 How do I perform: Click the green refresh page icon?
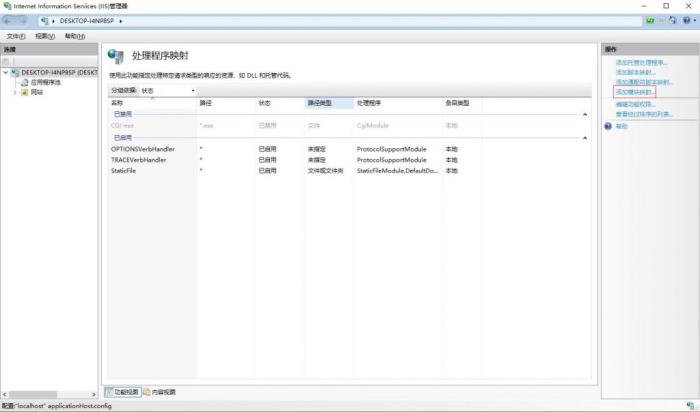650,21
